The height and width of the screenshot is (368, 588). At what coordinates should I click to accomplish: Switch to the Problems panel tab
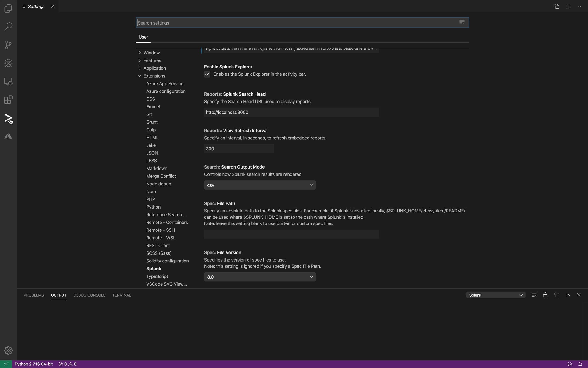[x=34, y=295]
